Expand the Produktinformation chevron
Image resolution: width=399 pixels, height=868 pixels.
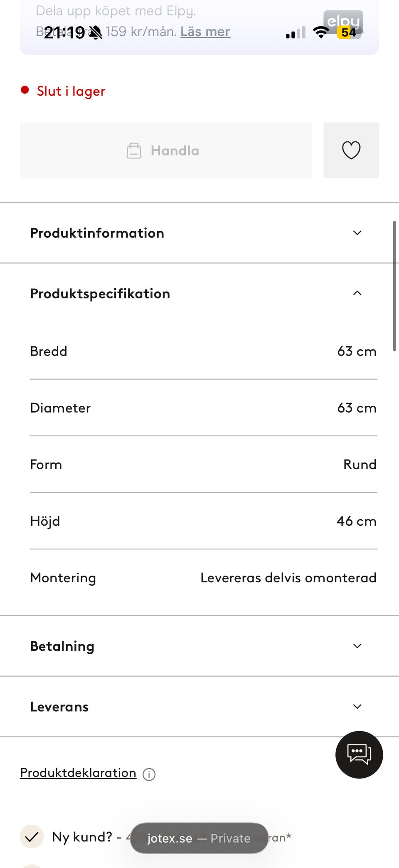[357, 233]
